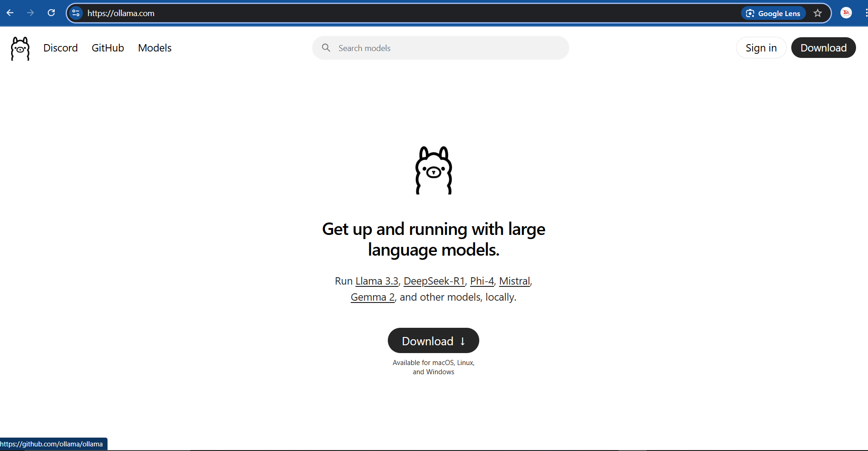Open site information icon in address bar
The image size is (868, 451).
coord(76,13)
